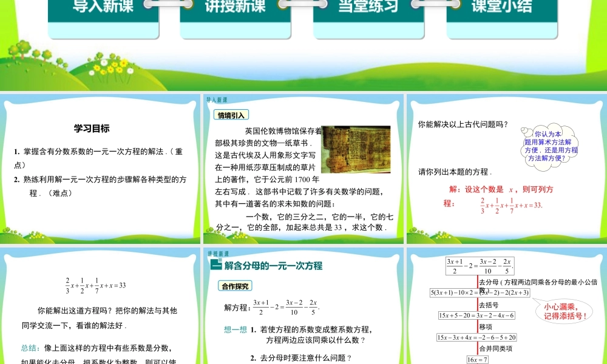607x364 pixels.
Task: Click the 情境引入 label badge
Action: point(231,115)
